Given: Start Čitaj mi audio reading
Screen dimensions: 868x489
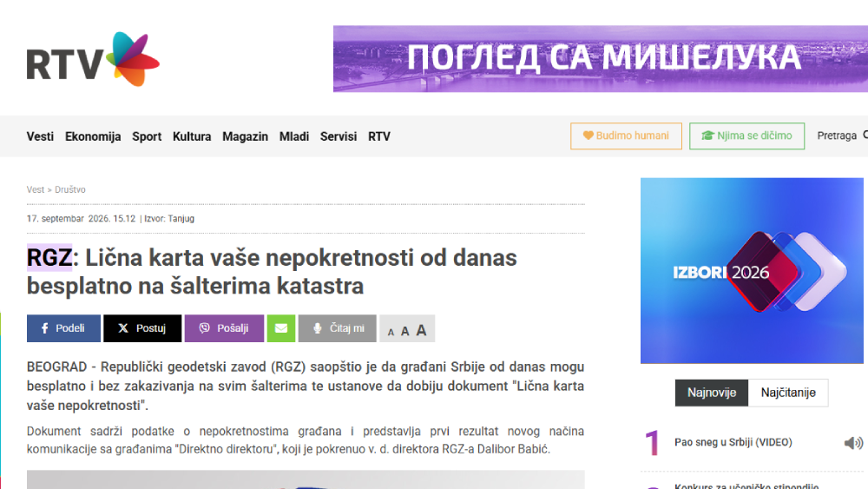Looking at the screenshot, I should click(x=338, y=328).
